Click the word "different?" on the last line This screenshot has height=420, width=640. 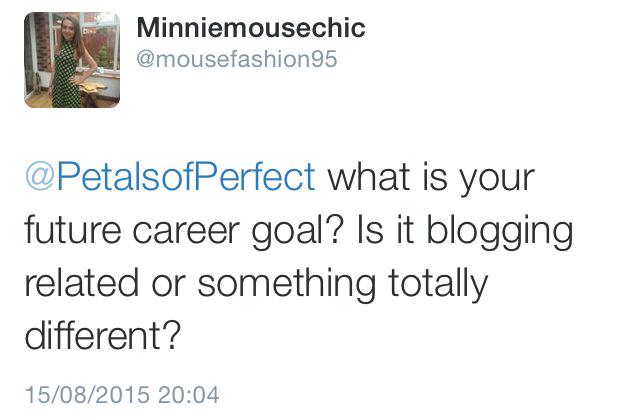[x=102, y=336]
